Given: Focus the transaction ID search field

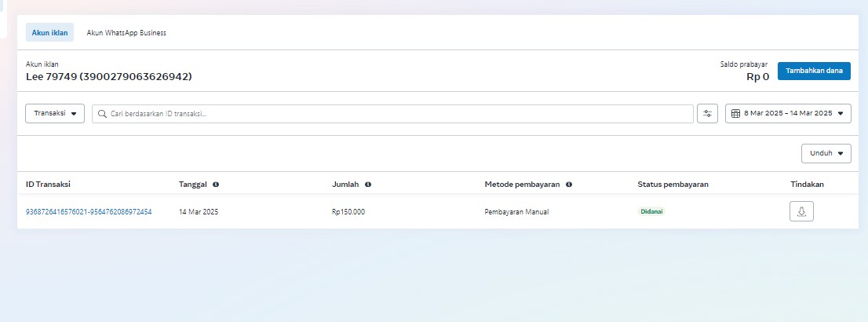Looking at the screenshot, I should (392, 114).
